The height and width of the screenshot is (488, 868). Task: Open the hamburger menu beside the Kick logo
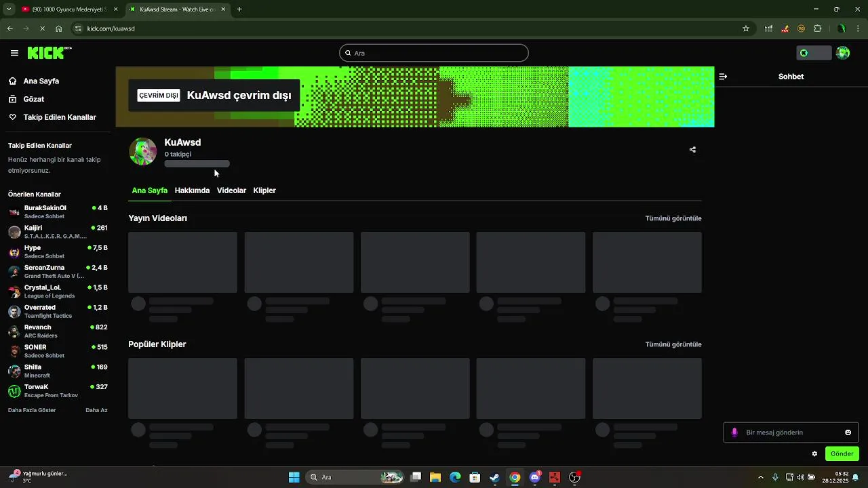click(14, 53)
